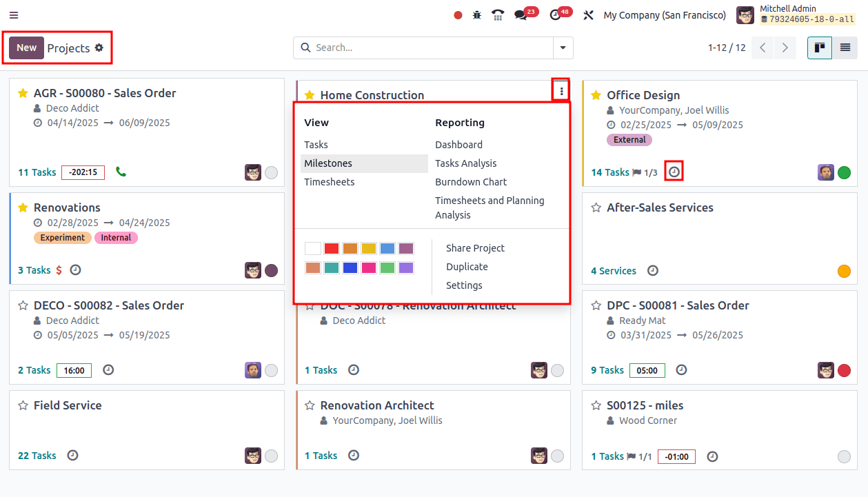Unstar the Home Construction project
The width and height of the screenshot is (868, 497).
(310, 95)
